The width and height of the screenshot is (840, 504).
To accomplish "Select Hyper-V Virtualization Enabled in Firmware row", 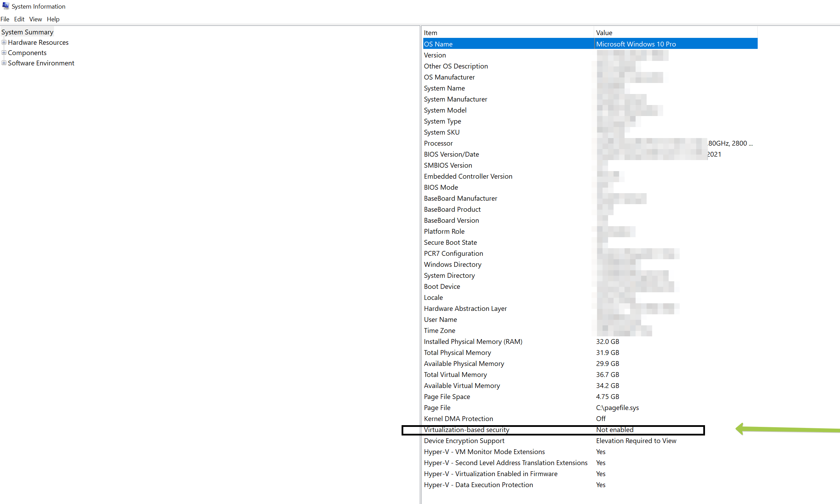I will (x=490, y=474).
